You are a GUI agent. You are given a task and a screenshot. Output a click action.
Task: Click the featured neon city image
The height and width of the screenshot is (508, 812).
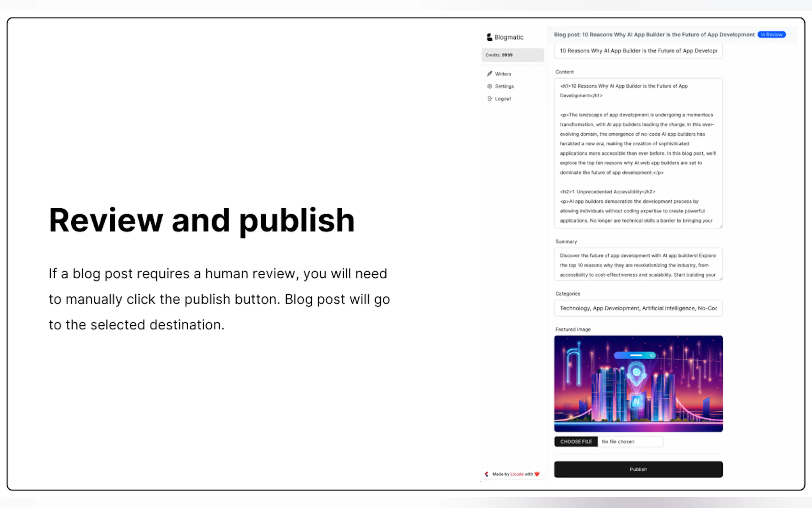point(638,383)
